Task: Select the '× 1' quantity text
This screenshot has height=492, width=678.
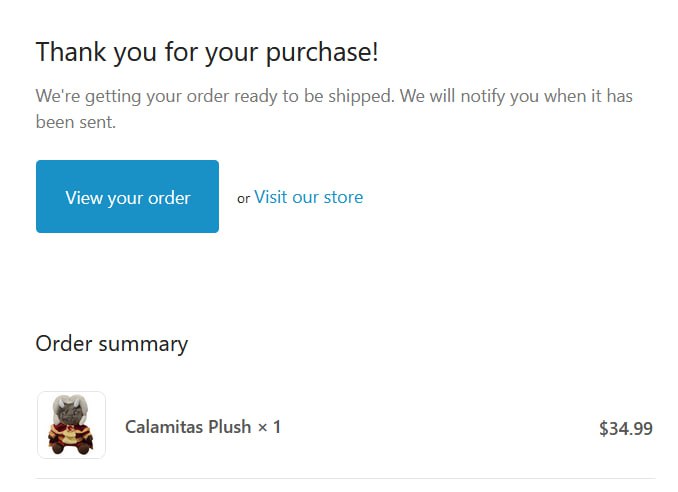Action: pos(269,427)
